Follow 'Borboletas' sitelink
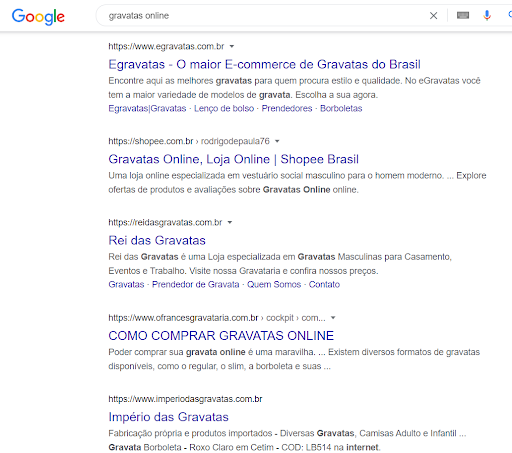512x453 pixels. click(341, 108)
